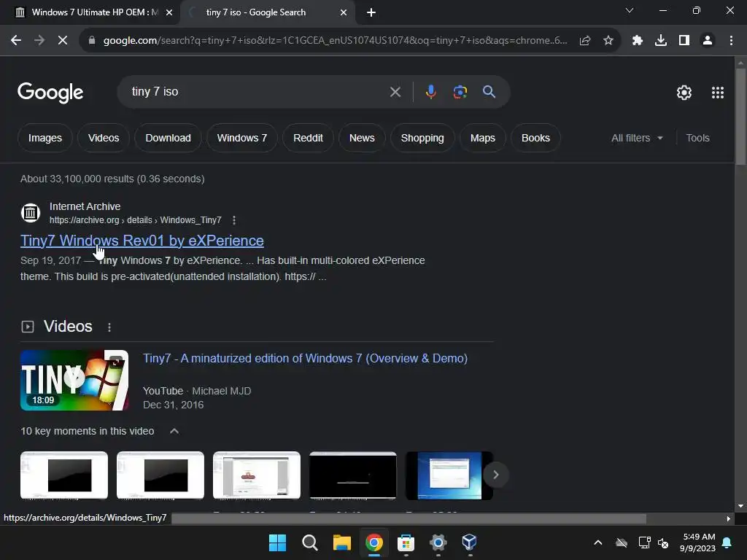The width and height of the screenshot is (747, 560).
Task: Go back to the previous page
Action: click(16, 41)
